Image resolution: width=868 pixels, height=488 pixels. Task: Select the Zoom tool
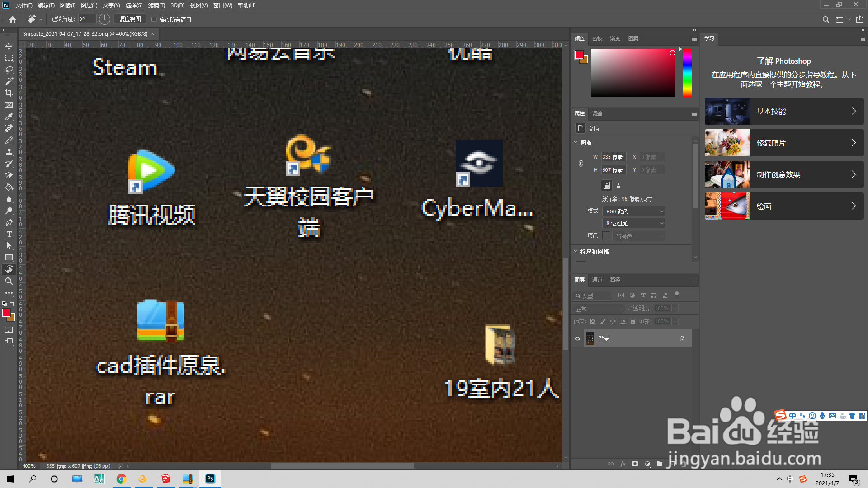[9, 281]
